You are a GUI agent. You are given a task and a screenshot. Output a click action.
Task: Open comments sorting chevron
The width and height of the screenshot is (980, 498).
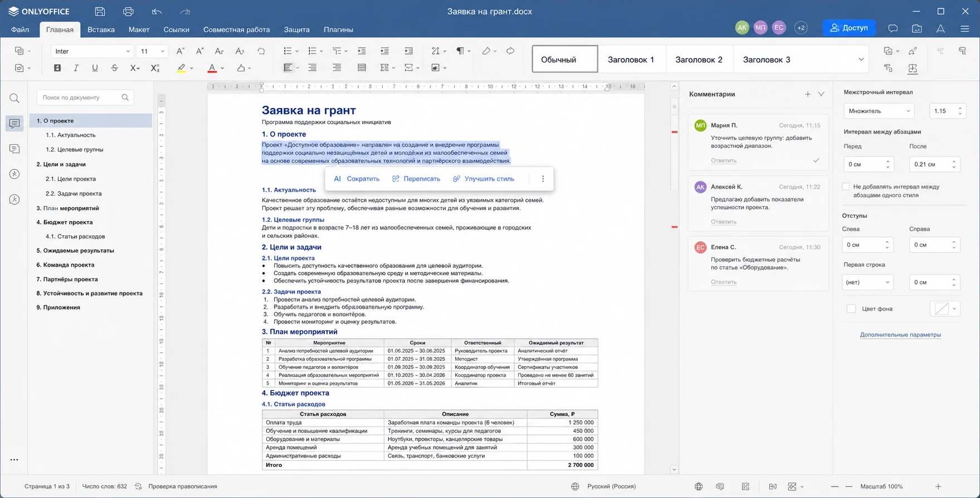click(821, 94)
